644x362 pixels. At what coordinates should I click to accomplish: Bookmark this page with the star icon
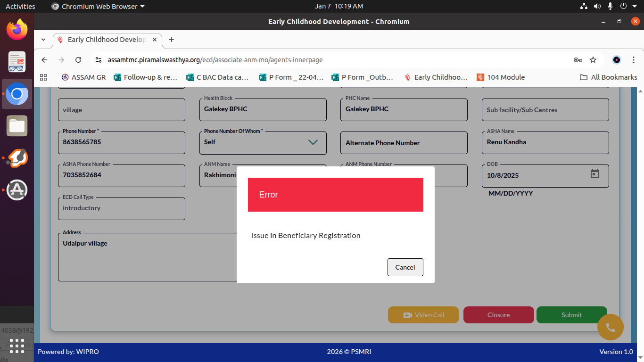click(x=593, y=60)
